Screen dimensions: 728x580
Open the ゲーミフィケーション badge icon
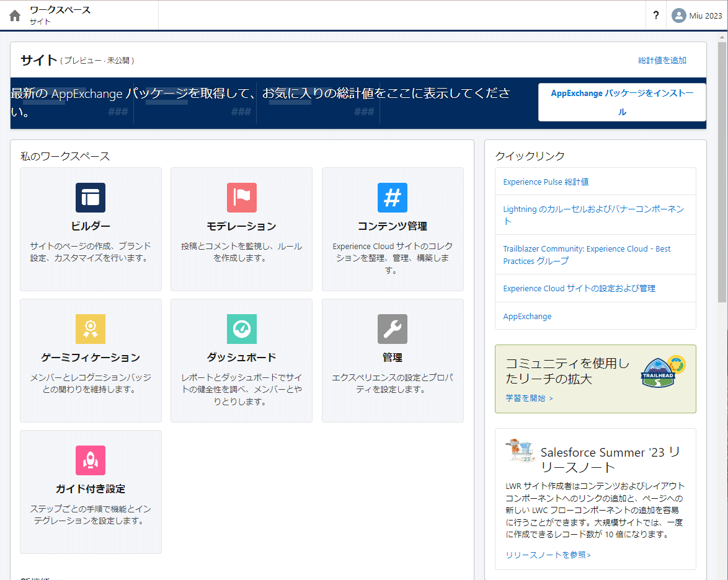click(91, 329)
